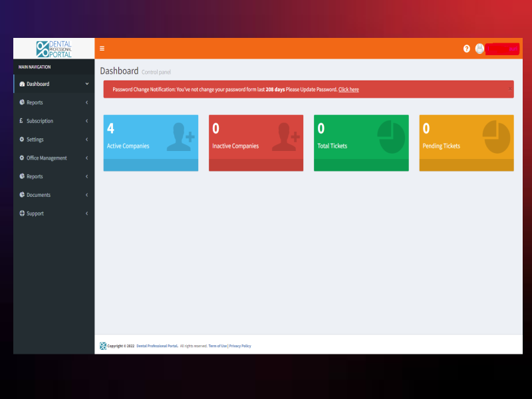The height and width of the screenshot is (399, 532).
Task: Expand the Documents submenu arrow
Action: click(87, 195)
